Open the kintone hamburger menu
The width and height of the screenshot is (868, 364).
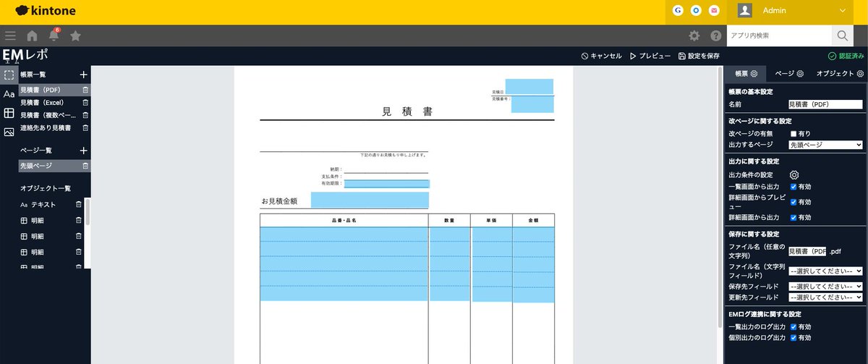tap(9, 35)
